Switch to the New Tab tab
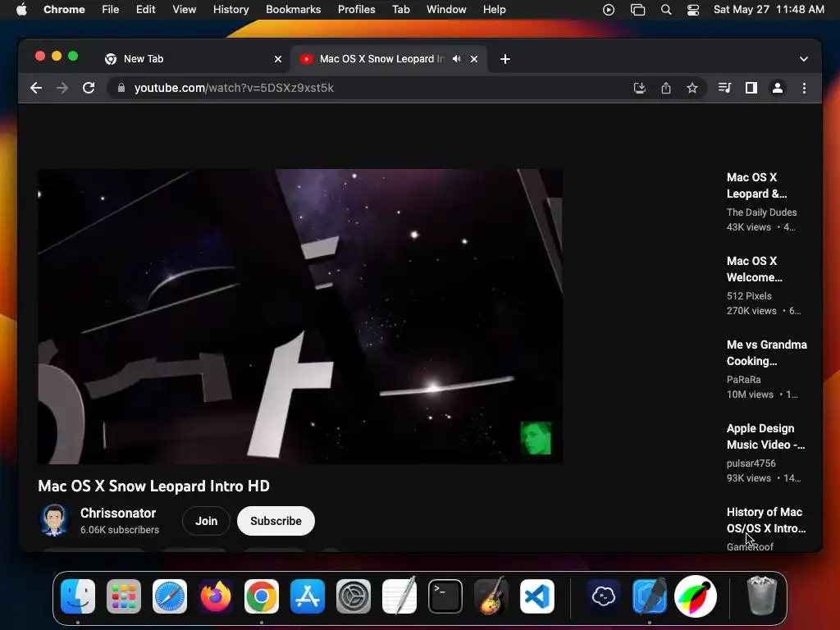The width and height of the screenshot is (840, 630). click(x=193, y=59)
